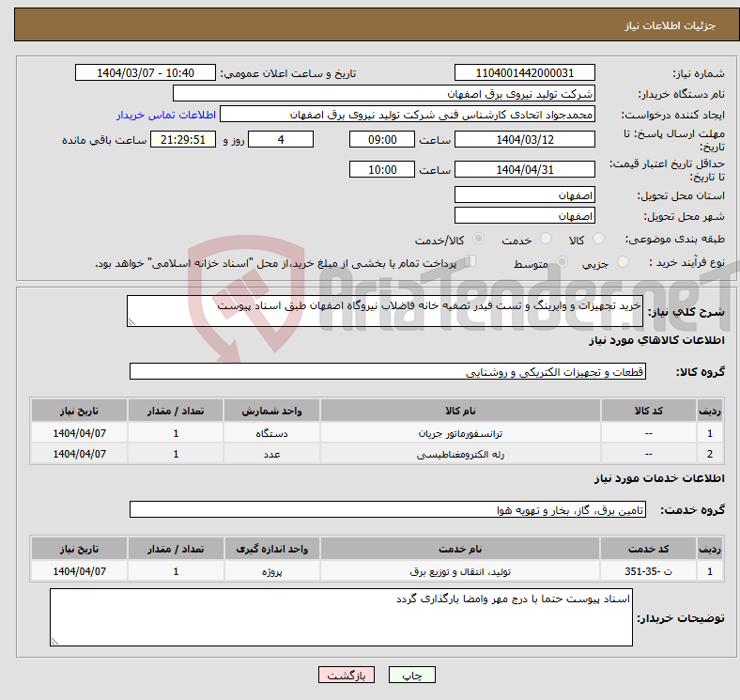Click the need date of the رله الکترومغناطیسی row
The image size is (740, 700).
[x=79, y=454]
